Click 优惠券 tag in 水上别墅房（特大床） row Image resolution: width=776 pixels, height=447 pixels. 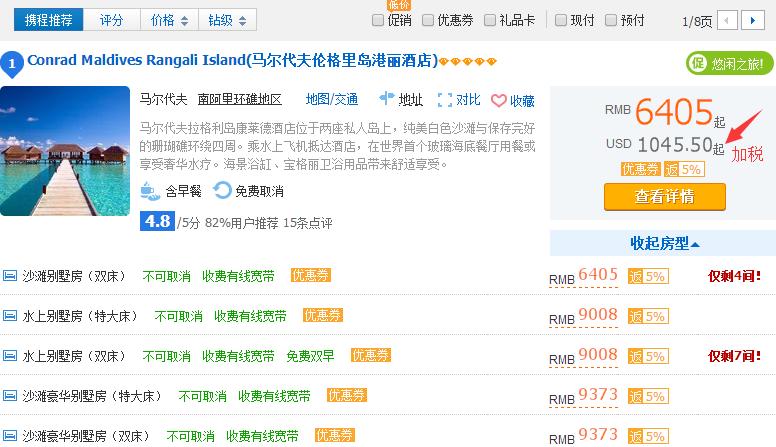click(323, 315)
